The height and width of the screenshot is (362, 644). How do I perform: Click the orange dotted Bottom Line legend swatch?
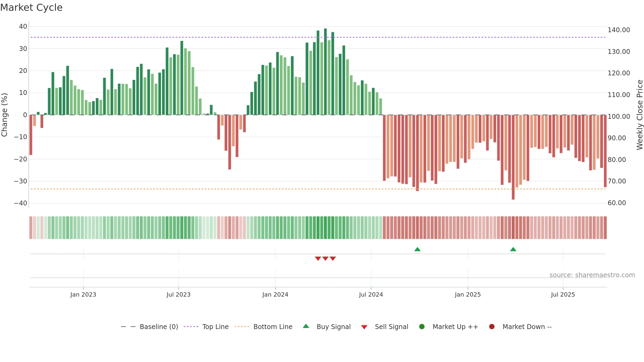[x=242, y=327]
